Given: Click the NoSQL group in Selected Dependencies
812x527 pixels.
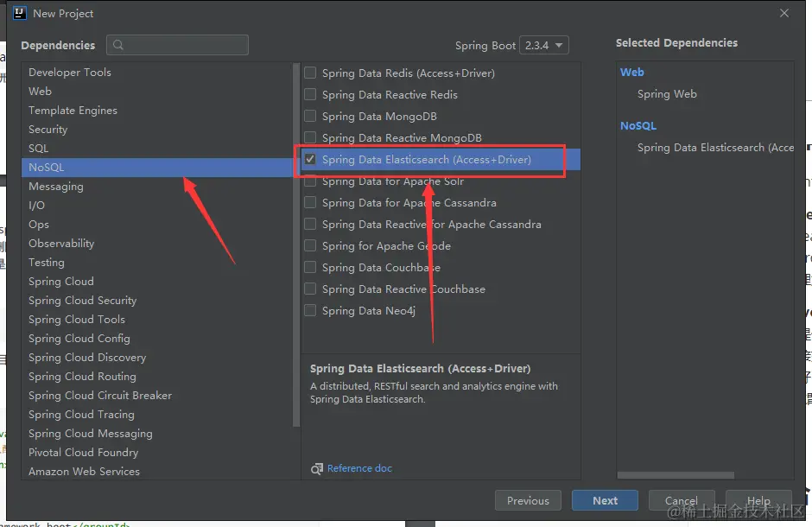Looking at the screenshot, I should (638, 126).
